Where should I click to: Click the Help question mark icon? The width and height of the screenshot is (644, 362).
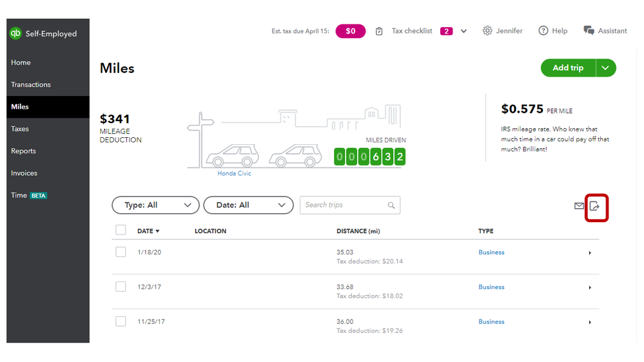pyautogui.click(x=543, y=31)
